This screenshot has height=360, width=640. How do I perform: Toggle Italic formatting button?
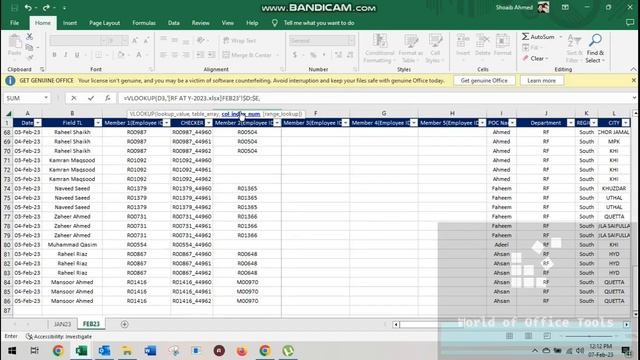tap(65, 55)
